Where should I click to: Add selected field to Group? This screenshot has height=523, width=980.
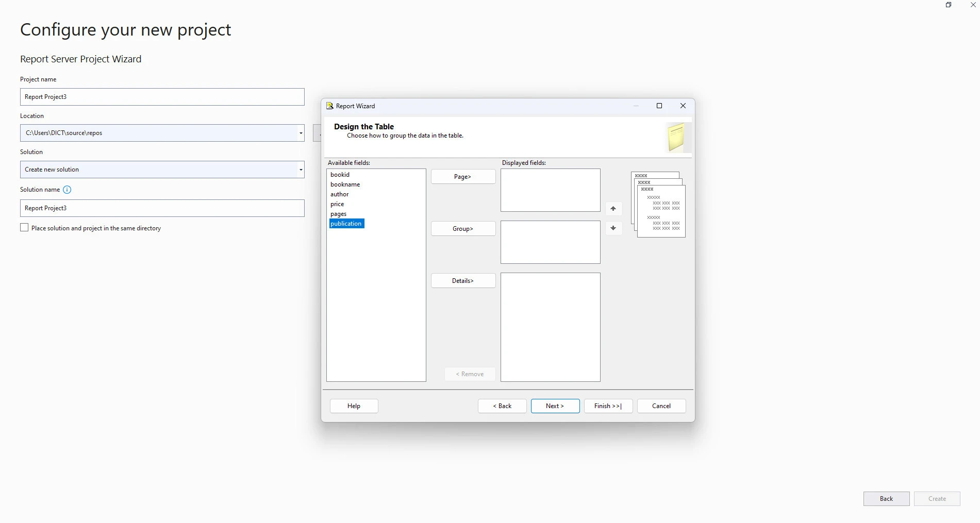[x=462, y=229]
